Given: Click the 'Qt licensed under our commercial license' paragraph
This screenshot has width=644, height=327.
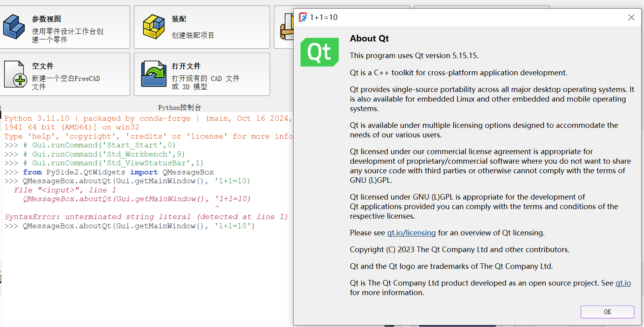Looking at the screenshot, I should (490, 166).
